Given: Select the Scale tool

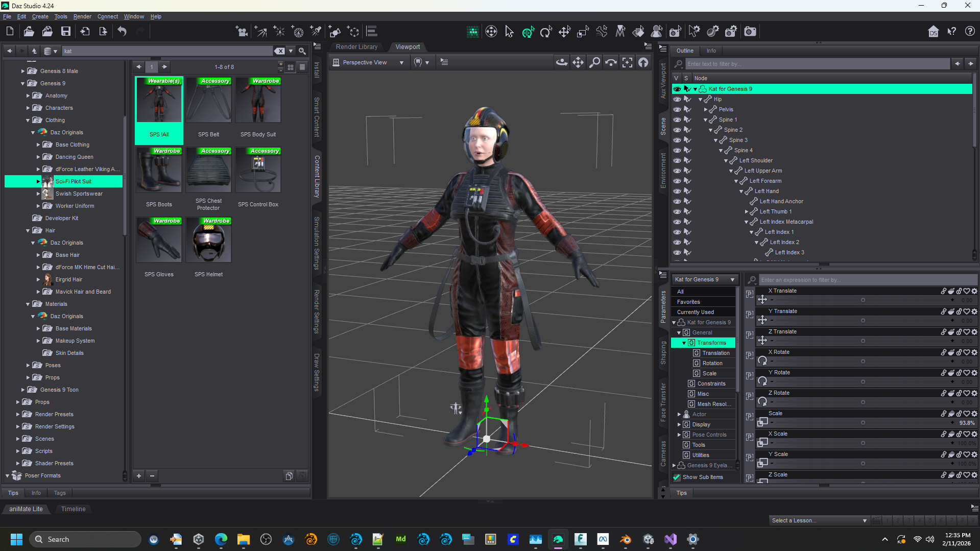Looking at the screenshot, I should (583, 31).
